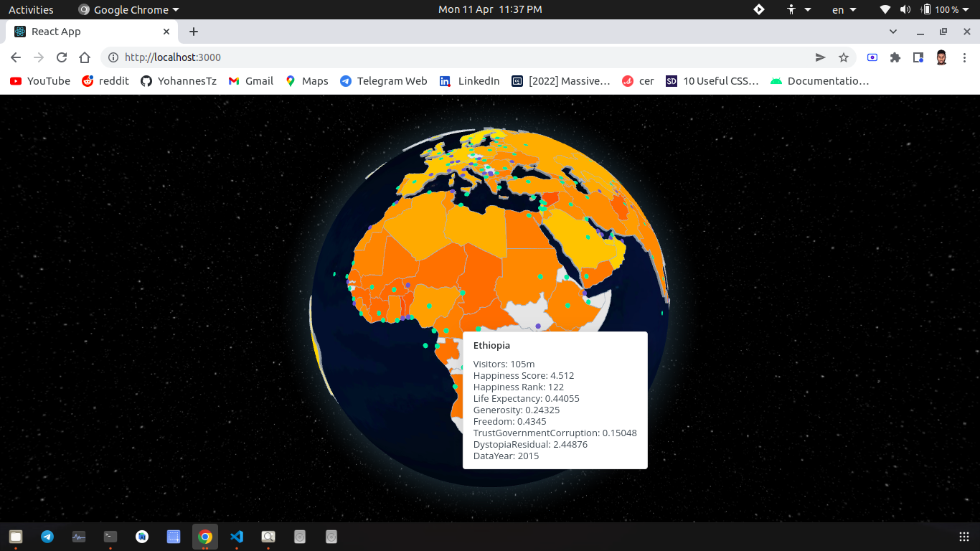Open the image viewer in the dock
Viewport: 980px width, 551px height.
point(268,536)
